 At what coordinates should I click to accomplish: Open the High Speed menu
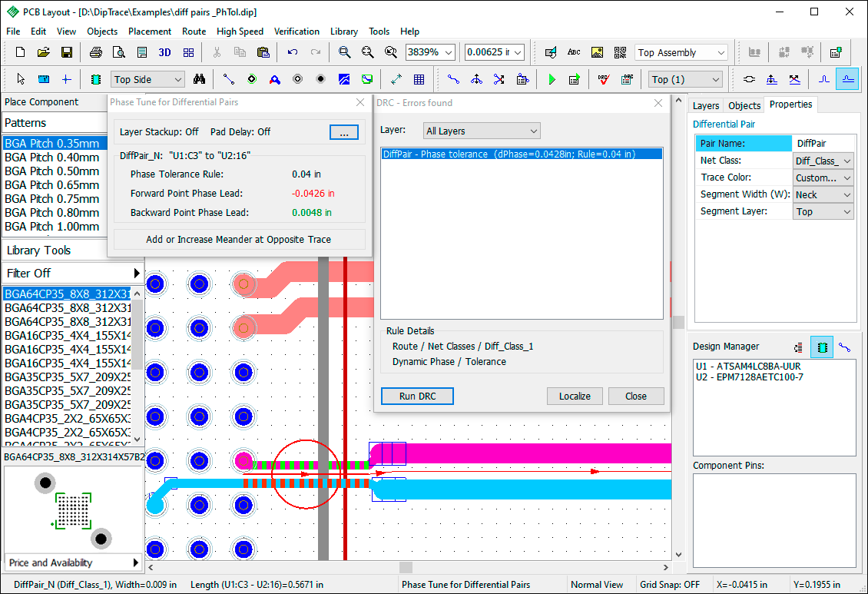pos(240,32)
